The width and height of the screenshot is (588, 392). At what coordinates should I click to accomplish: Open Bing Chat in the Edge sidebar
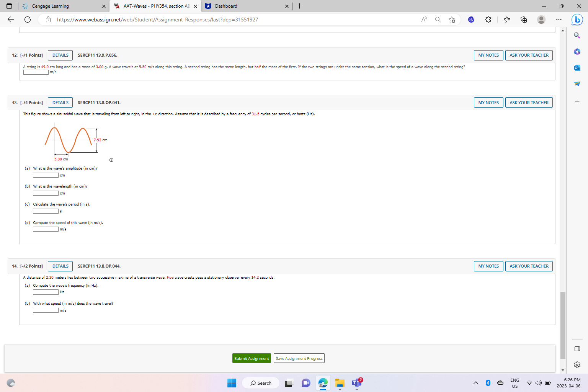(577, 20)
